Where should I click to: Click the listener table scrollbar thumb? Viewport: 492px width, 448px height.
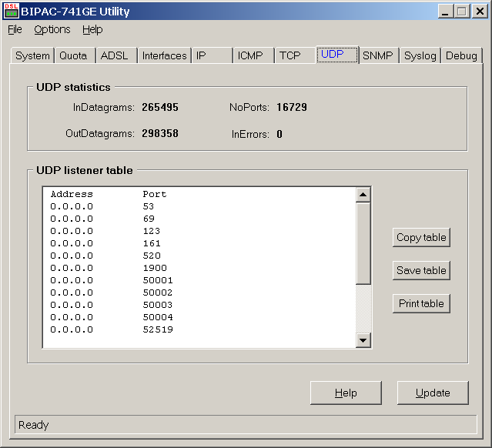click(x=363, y=243)
